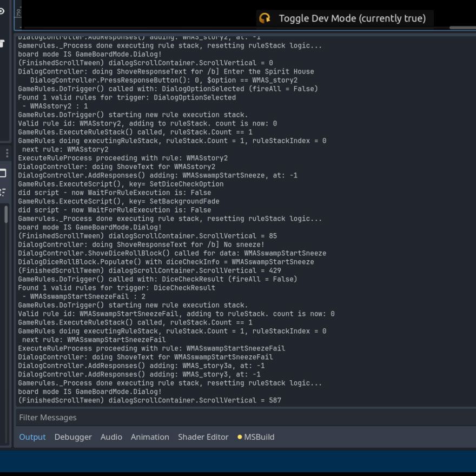
Task: Click the 'key= SetDiceCheckOption' log line
Action: point(121,184)
